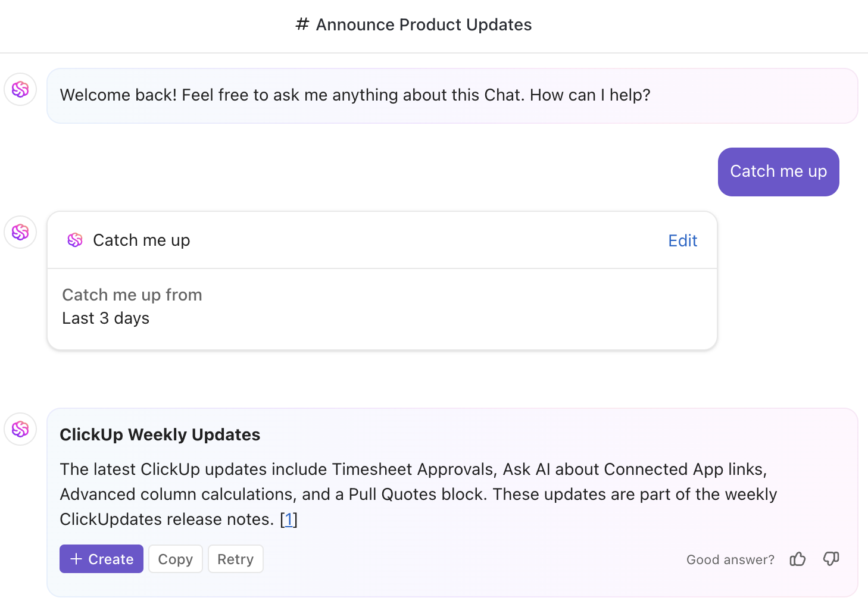
Task: Click the AI avatar next to ClickUp Weekly Updates
Action: pos(20,429)
